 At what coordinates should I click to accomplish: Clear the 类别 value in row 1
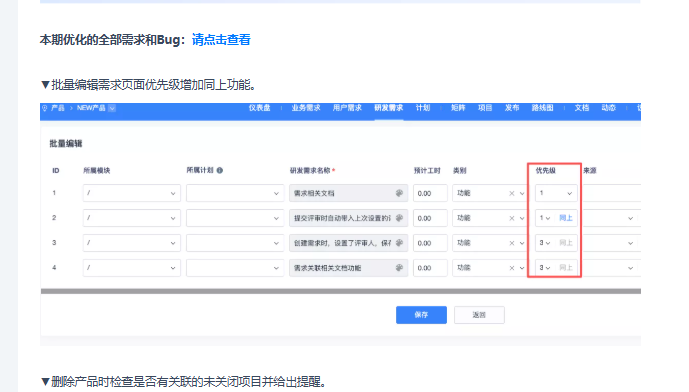[511, 193]
